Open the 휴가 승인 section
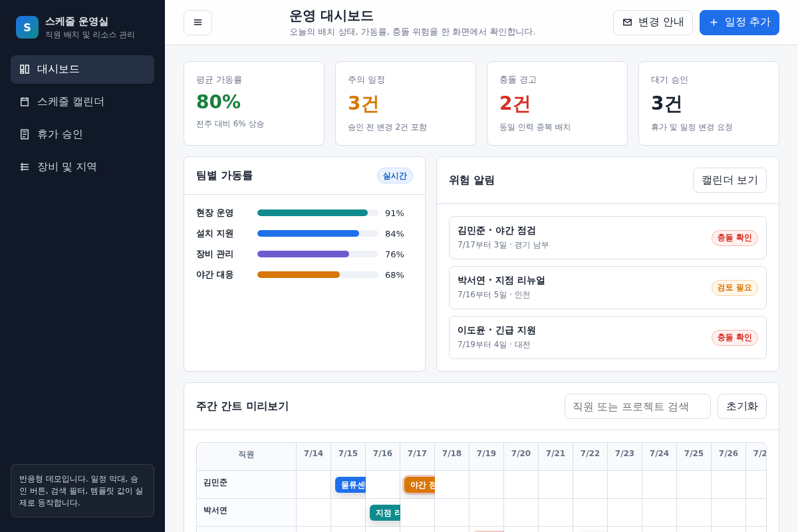798x532 pixels. tap(82, 134)
